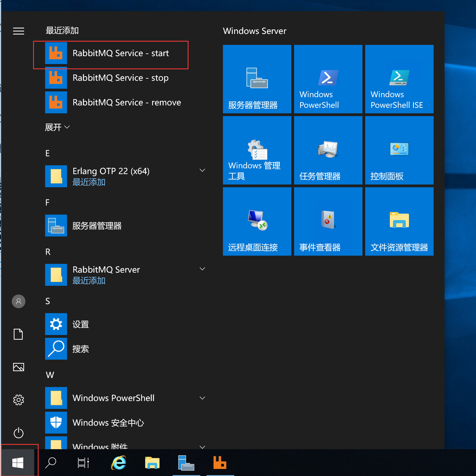Open the 控制面板 tile
Screen dimensions: 476x476
(x=399, y=150)
